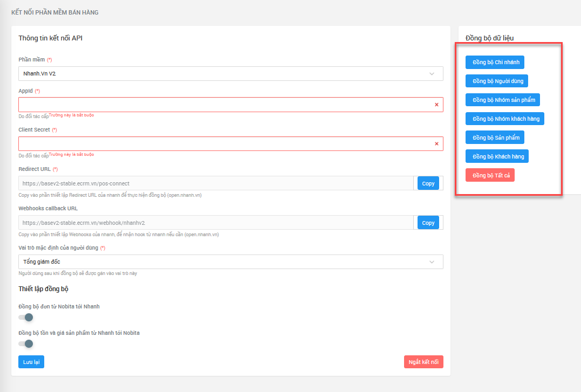Click the red Đồng bộ Tất cả button
The image size is (581, 392).
pos(490,175)
